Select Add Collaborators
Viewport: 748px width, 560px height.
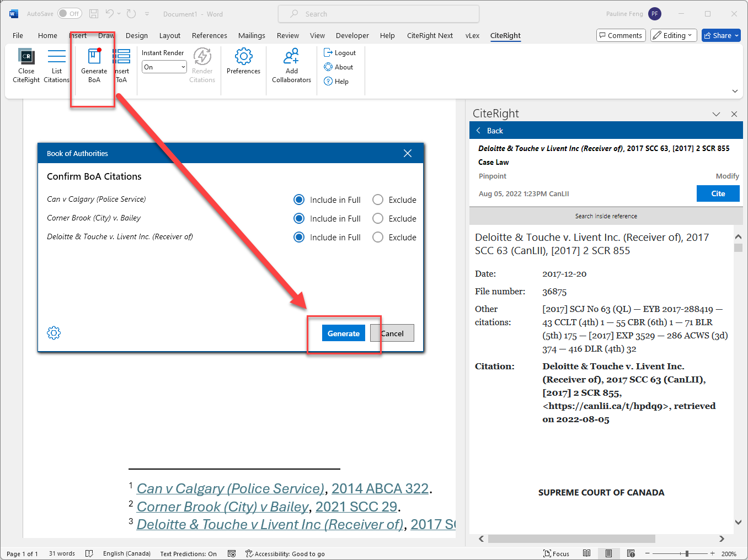pos(291,66)
